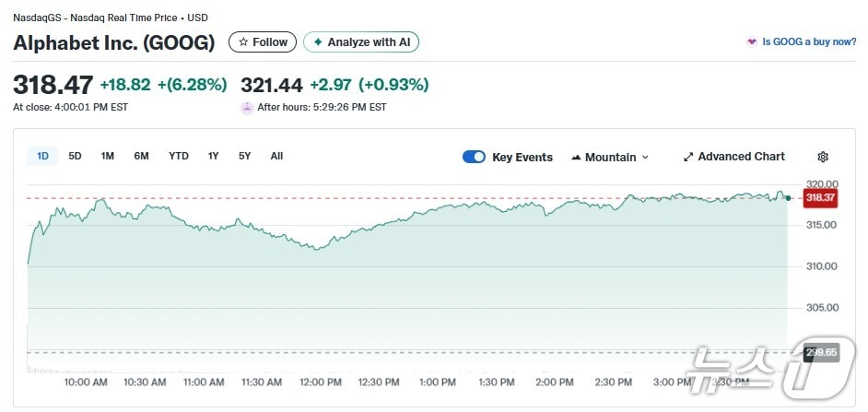The image size is (868, 412).
Task: Switch to the 5D time range
Action: coord(76,157)
